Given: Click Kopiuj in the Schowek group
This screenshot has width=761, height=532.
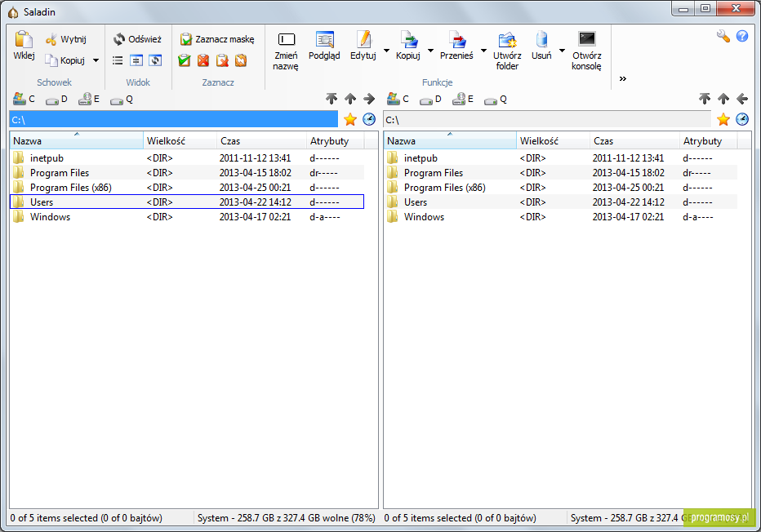Looking at the screenshot, I should pos(65,60).
